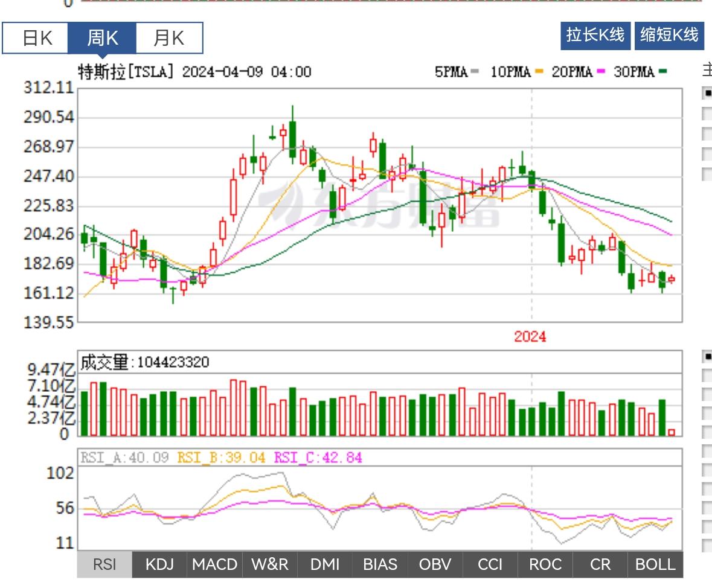Switch to the DMI indicator
This screenshot has width=712, height=588.
(x=325, y=564)
